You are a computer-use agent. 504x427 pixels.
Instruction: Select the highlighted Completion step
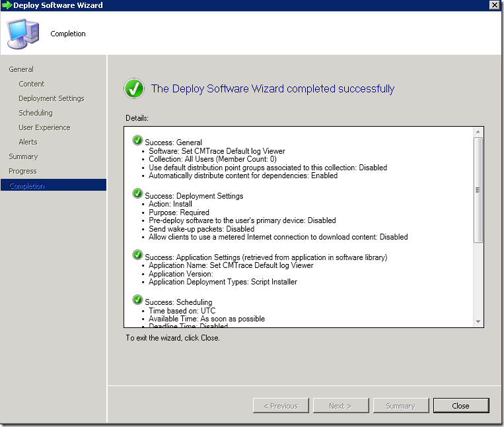[27, 186]
